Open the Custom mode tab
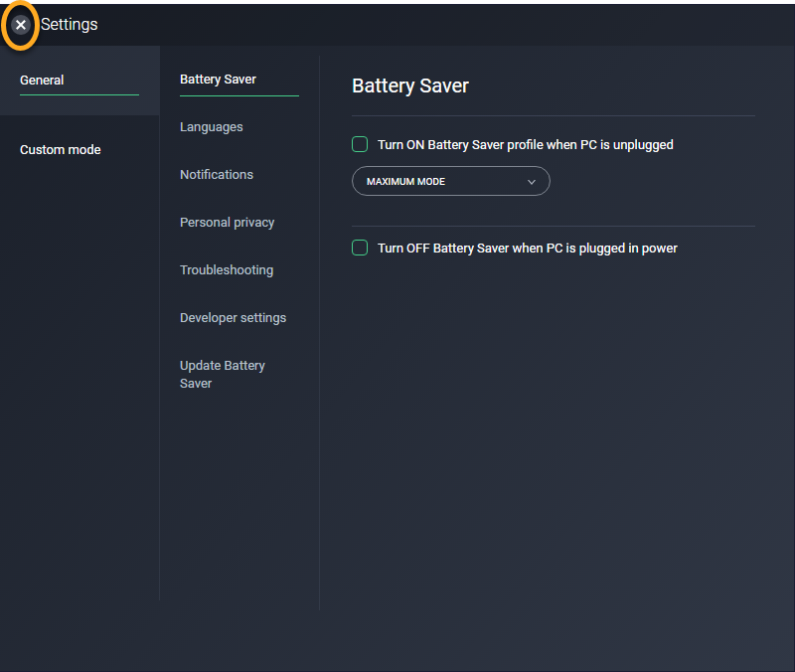Viewport: 795px width, 672px height. 61,150
